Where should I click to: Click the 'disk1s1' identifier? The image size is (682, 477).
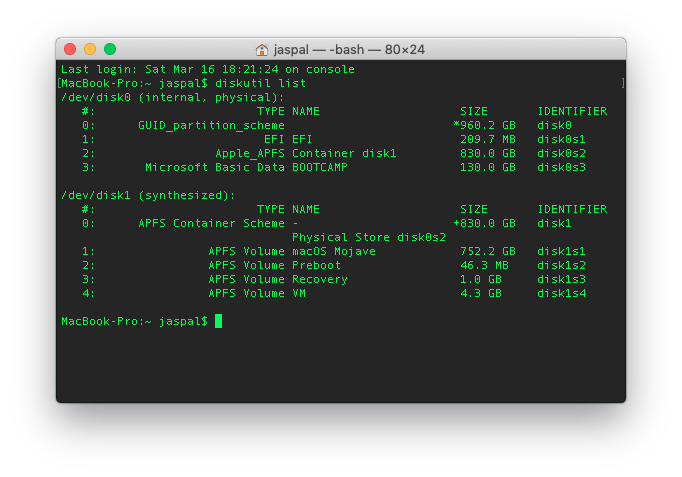(561, 251)
